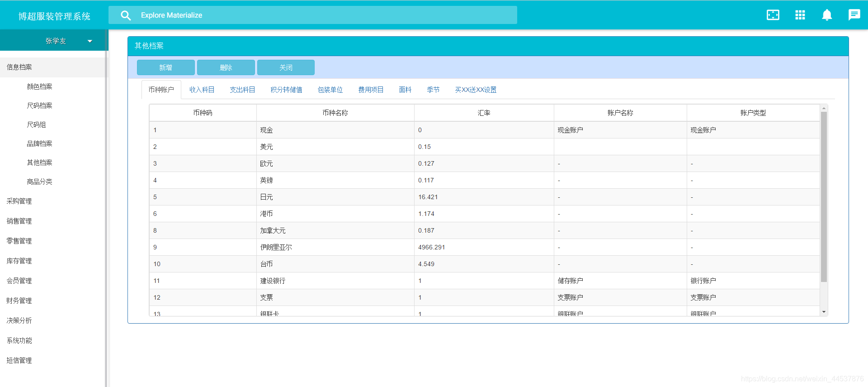Switch to the 买XX送XX设置 tab

(476, 90)
